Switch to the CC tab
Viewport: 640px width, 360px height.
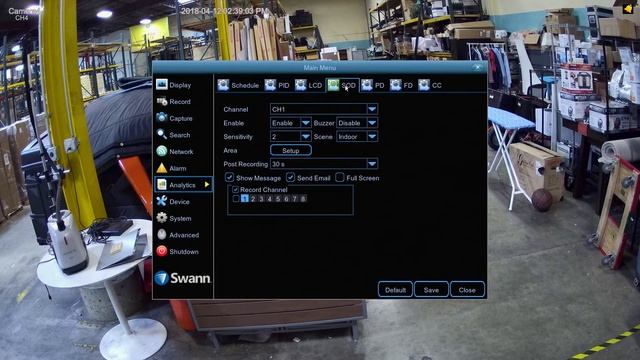tap(430, 85)
